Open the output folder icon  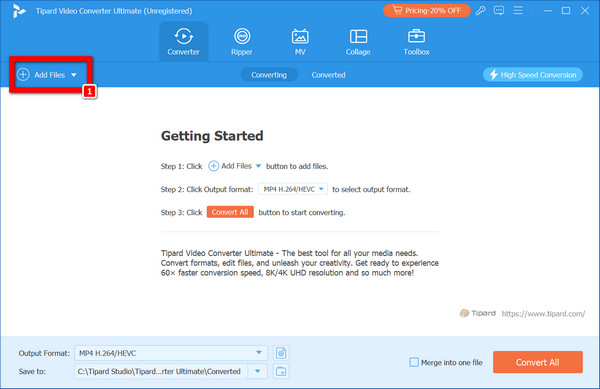pos(281,371)
